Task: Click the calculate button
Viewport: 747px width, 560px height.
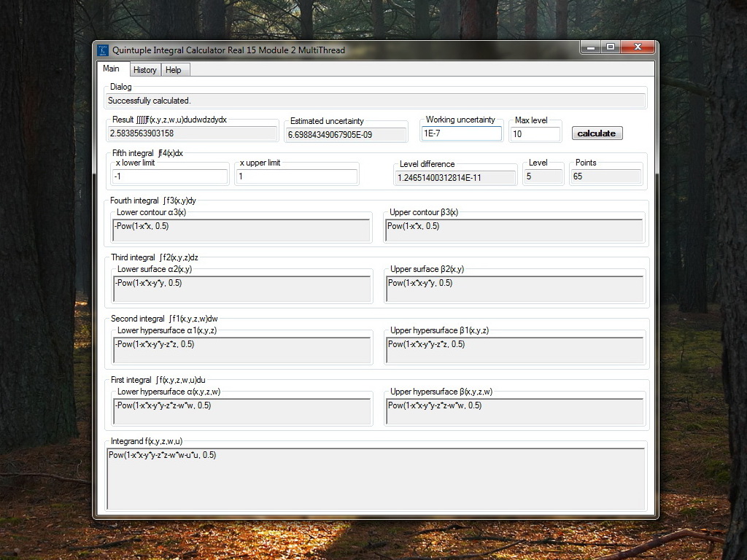Action: pyautogui.click(x=597, y=133)
